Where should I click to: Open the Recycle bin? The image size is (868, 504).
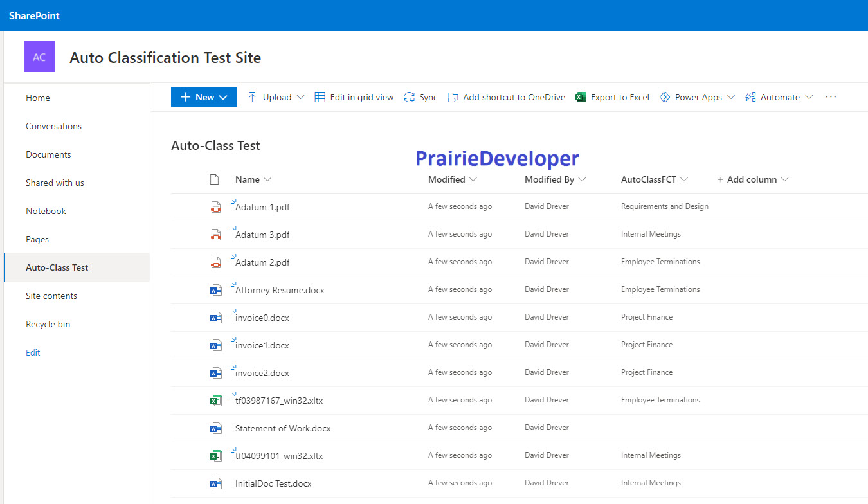tap(48, 324)
